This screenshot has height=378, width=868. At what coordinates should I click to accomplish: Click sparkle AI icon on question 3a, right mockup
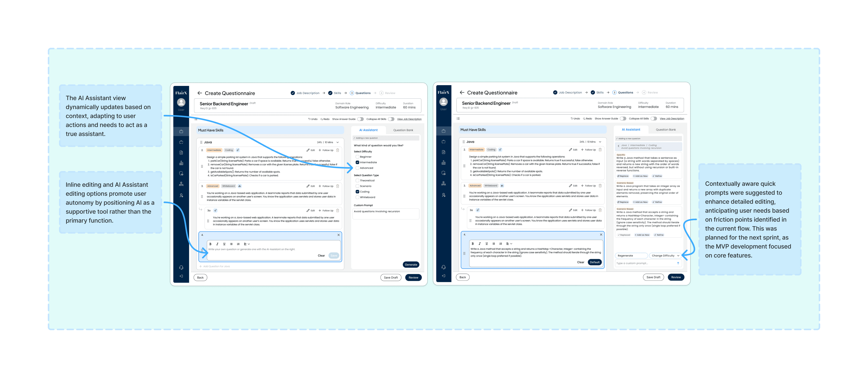coord(478,210)
